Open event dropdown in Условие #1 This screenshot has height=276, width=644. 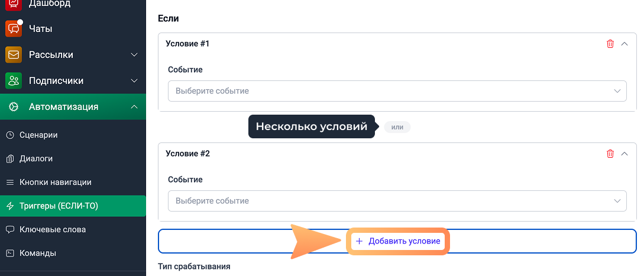[397, 91]
